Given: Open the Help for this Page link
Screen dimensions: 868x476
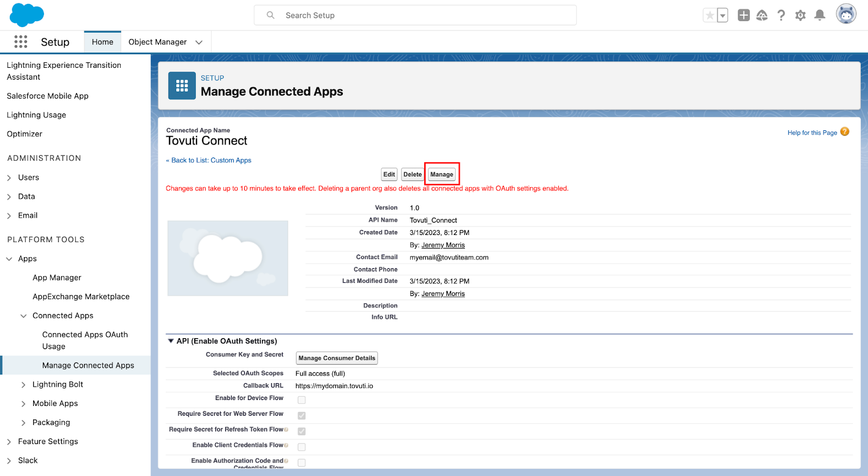Looking at the screenshot, I should (812, 132).
